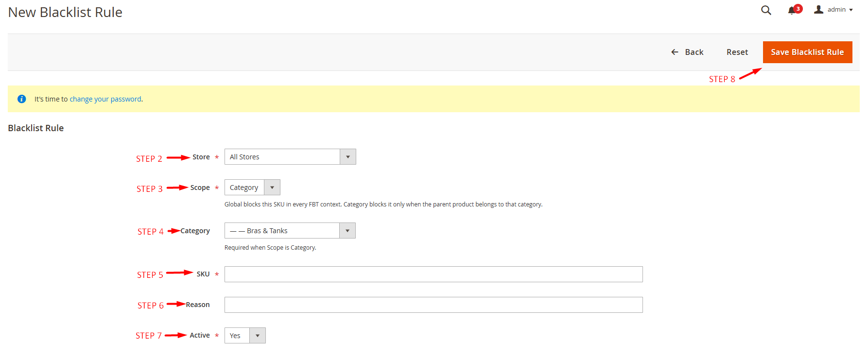The image size is (868, 359).
Task: Click the Scope field label
Action: [200, 188]
